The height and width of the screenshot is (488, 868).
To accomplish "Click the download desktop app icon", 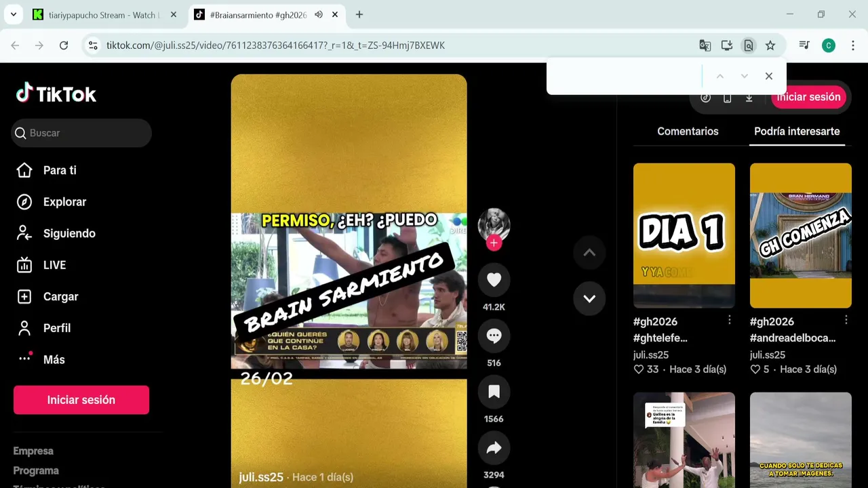I will (749, 98).
